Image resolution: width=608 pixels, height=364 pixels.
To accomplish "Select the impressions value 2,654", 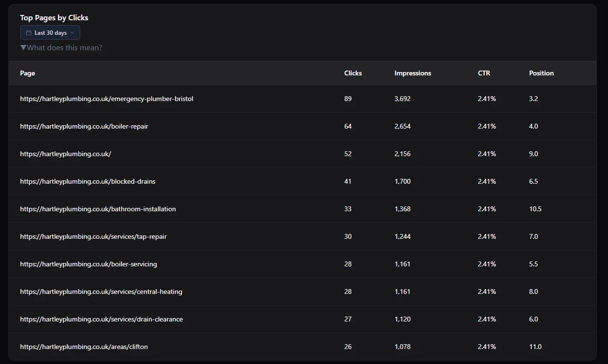I will click(x=403, y=126).
